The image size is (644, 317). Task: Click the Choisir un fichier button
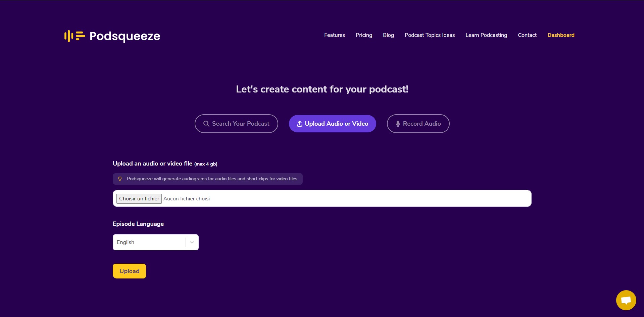pos(139,199)
